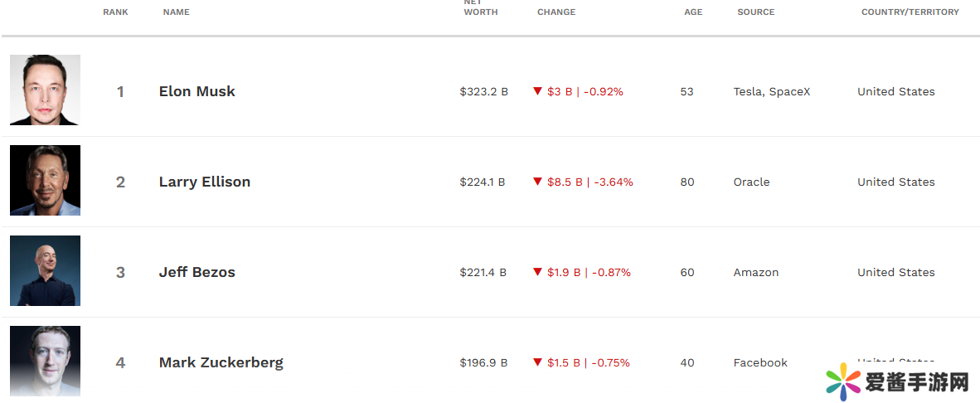
Task: Sort by the RANK column header
Action: pyautogui.click(x=115, y=12)
